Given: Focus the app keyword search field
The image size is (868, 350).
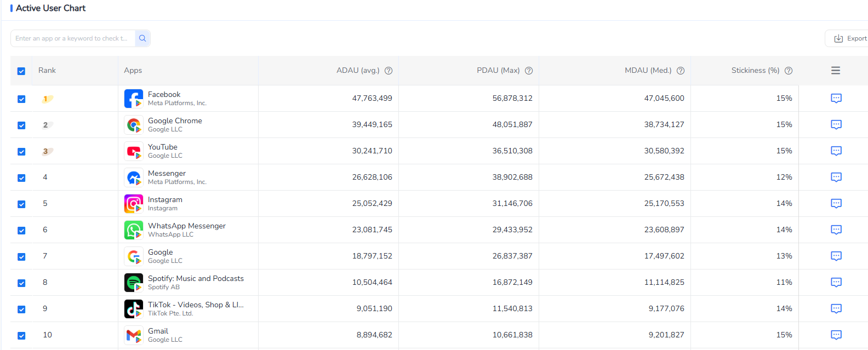Looking at the screenshot, I should [72, 38].
